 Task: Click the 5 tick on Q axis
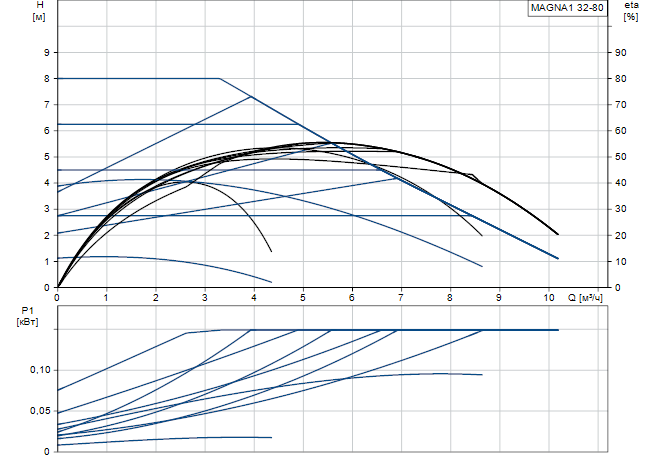click(303, 297)
